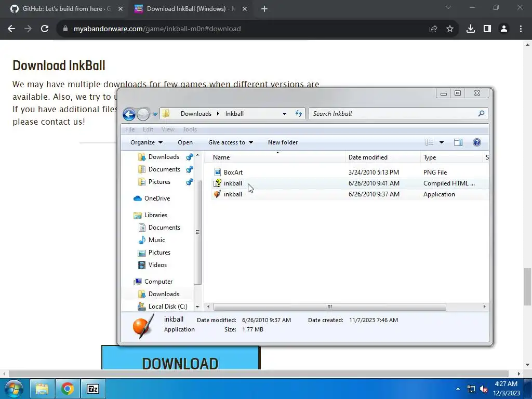This screenshot has width=532, height=399.
Task: Expand the address bar history dropdown
Action: (284, 114)
